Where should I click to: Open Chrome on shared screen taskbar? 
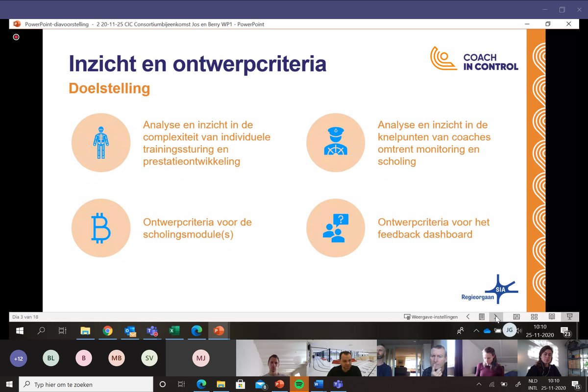pos(108,331)
